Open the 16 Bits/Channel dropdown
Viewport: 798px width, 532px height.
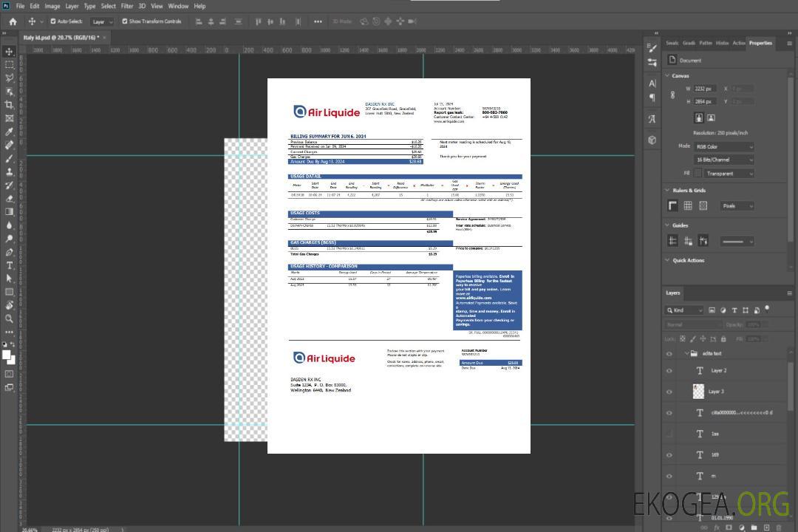coord(723,160)
